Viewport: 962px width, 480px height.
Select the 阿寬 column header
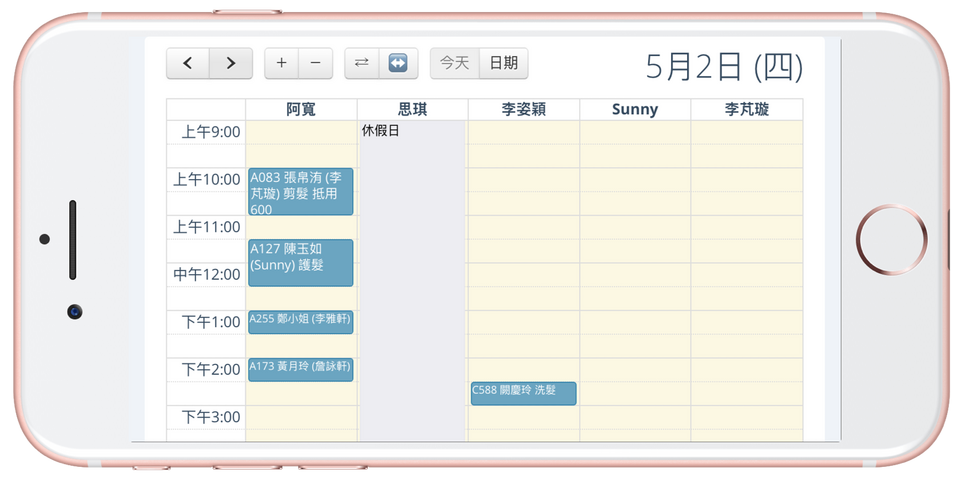click(301, 110)
